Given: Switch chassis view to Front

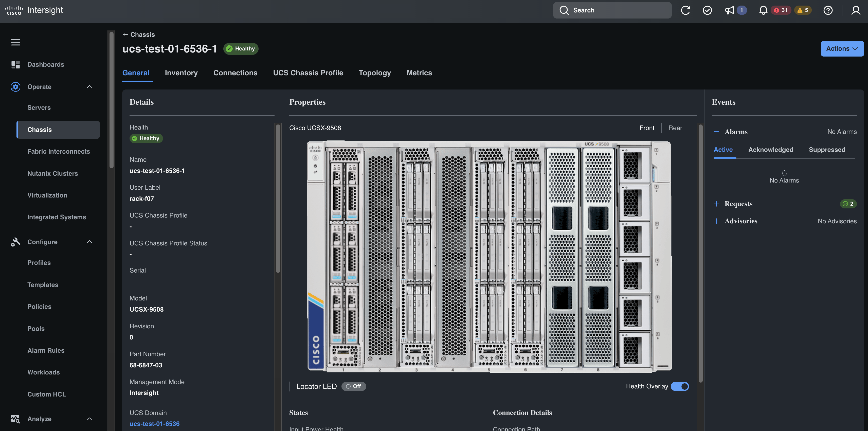Looking at the screenshot, I should tap(647, 128).
